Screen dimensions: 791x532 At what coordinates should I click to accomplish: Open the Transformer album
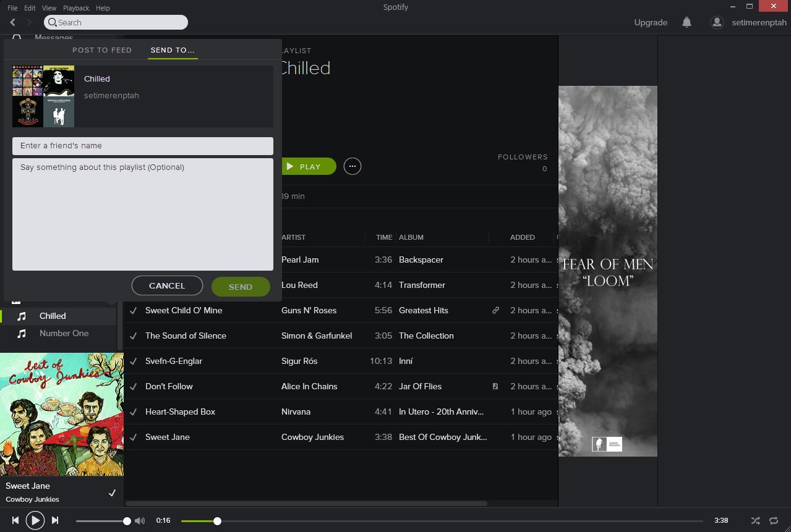[x=422, y=285]
